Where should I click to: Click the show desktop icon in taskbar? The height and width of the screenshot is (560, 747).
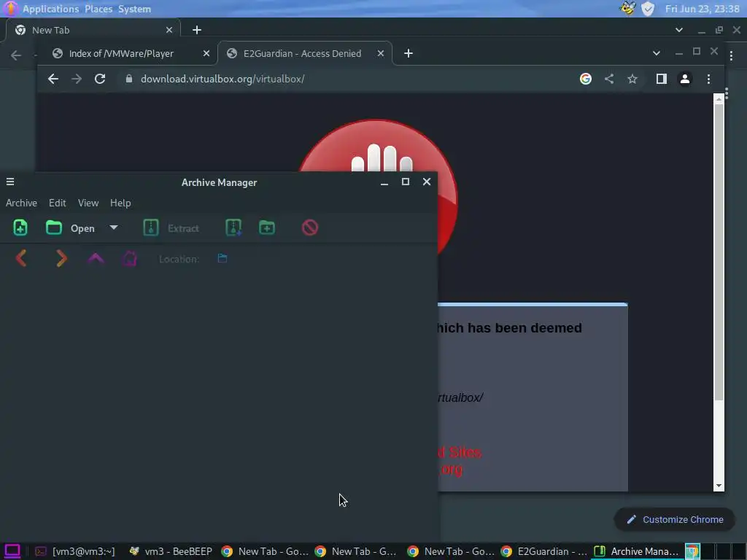12,551
